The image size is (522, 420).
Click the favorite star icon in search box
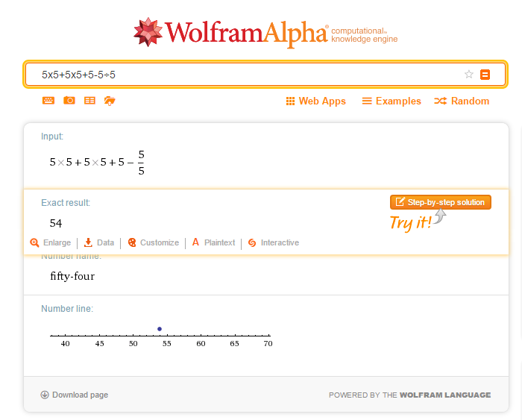(469, 74)
